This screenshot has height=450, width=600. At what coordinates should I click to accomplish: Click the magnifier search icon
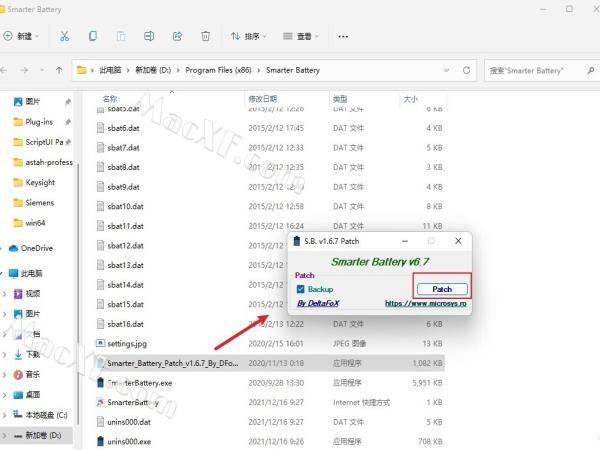coord(590,70)
